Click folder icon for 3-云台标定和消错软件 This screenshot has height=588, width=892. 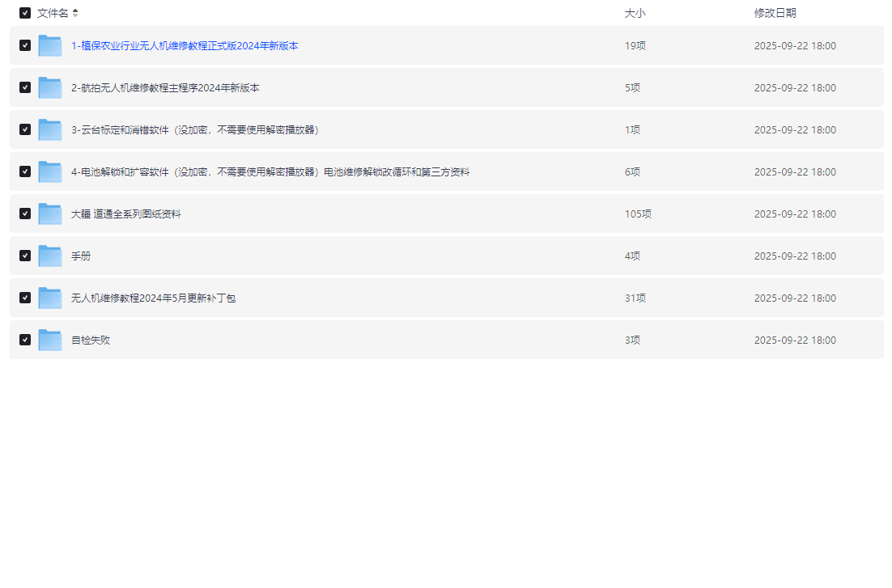point(50,130)
